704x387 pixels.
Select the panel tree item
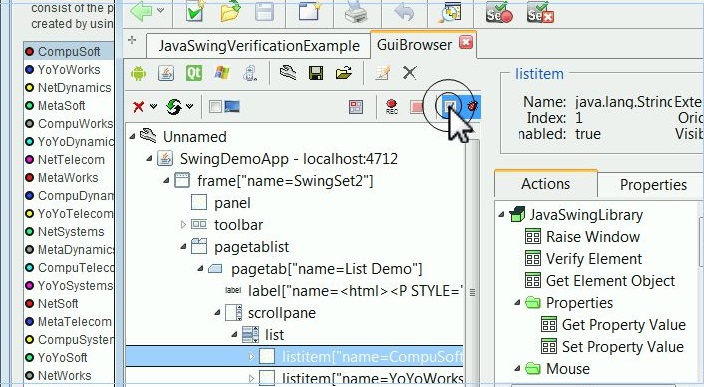point(232,203)
